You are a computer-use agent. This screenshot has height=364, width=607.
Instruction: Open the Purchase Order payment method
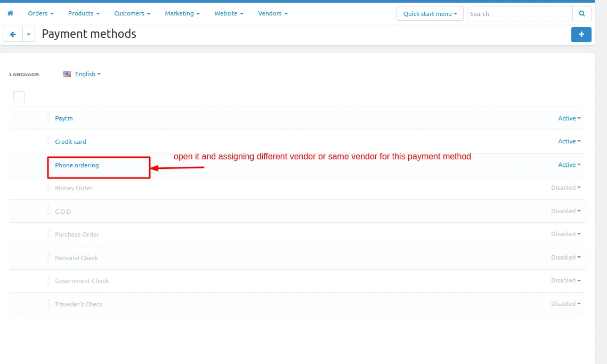tap(77, 234)
